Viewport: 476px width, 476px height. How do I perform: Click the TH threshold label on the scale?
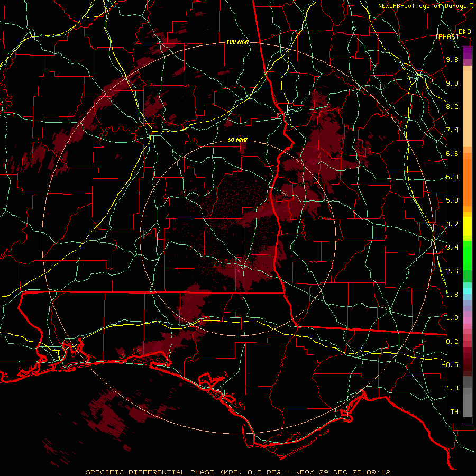point(454,412)
